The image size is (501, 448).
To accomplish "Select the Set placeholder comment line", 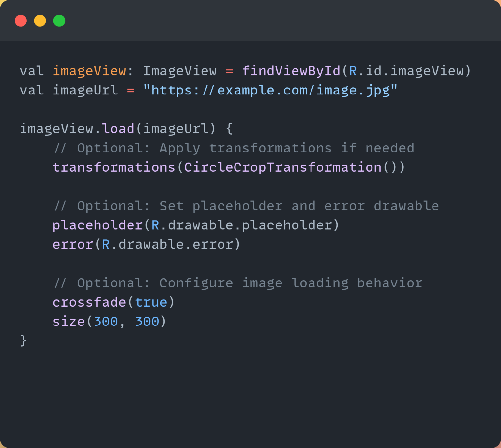I will click(x=246, y=206).
